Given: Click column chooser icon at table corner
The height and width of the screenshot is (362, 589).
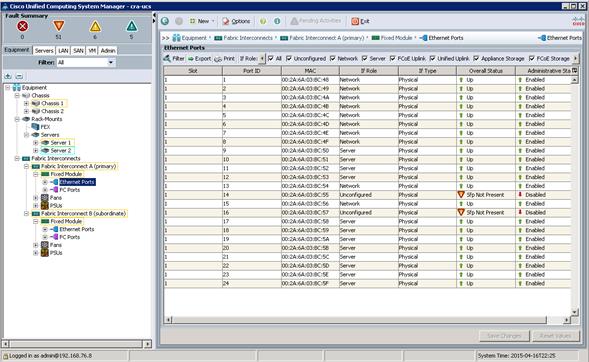Looking at the screenshot, I should tap(574, 71).
